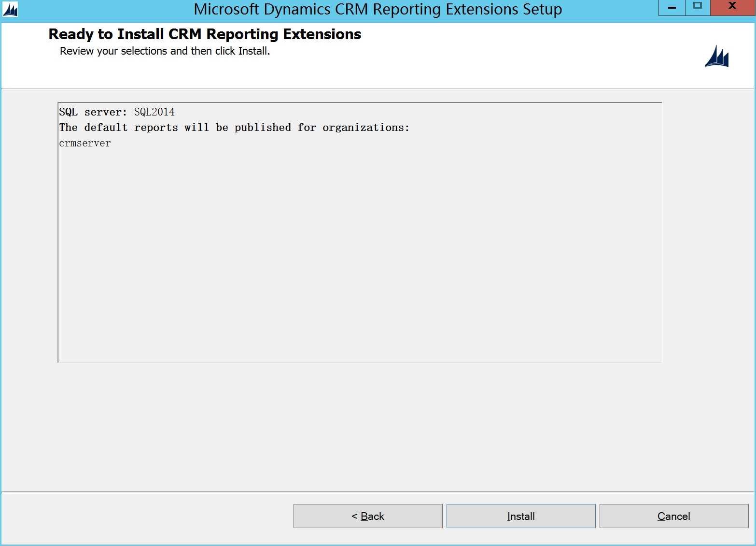Click the window title 'Microsoft Dynamics CRM Reporting Extensions Setup'

[378, 10]
